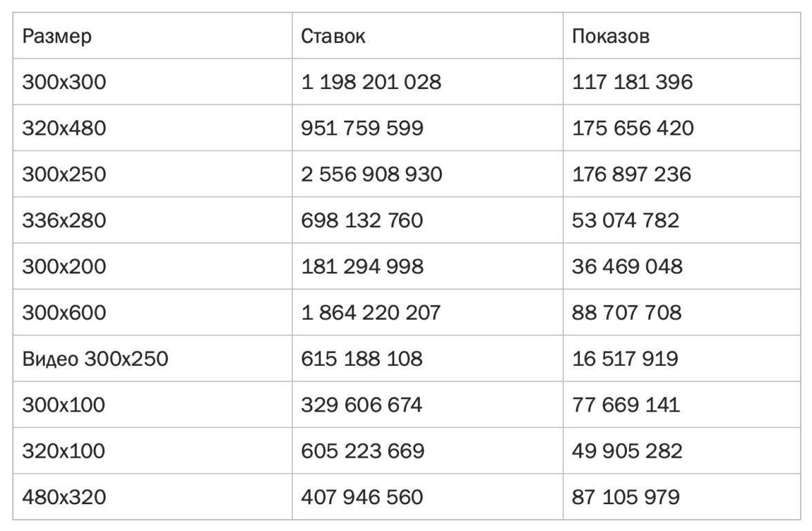The width and height of the screenshot is (812, 531).
Task: Select the Видео 300x250 cell
Action: pos(95,359)
